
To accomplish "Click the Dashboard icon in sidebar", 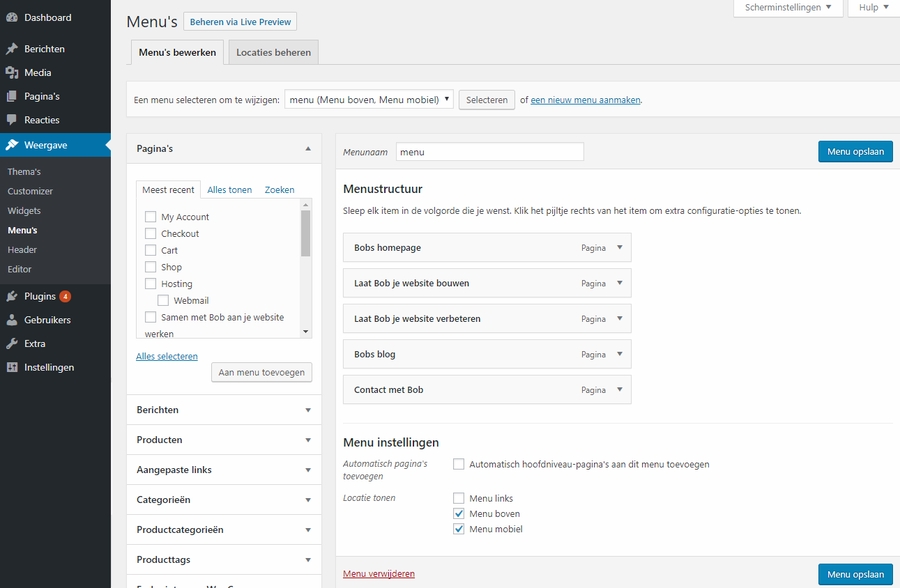I will (x=12, y=18).
